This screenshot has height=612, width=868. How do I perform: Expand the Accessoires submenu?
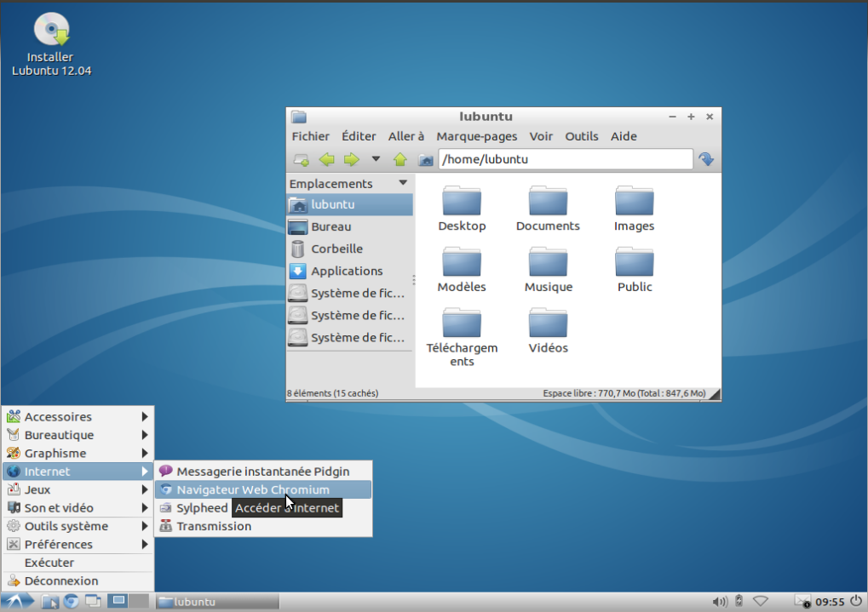[78, 417]
